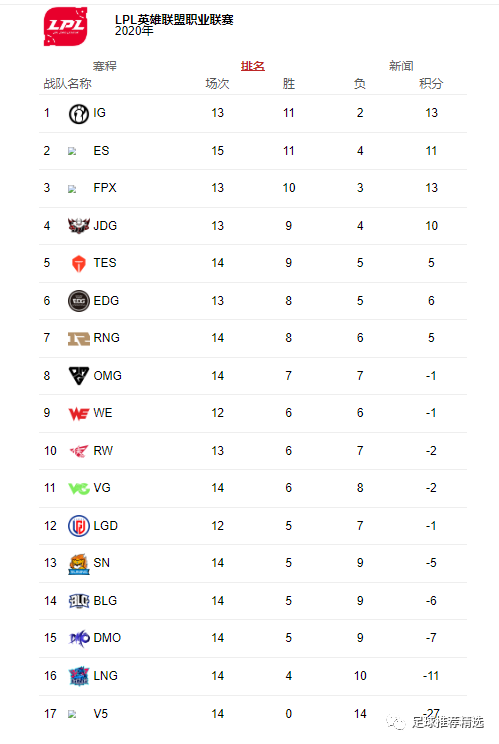Open the 新闻 news tab
Image resolution: width=499 pixels, height=744 pixels.
click(x=401, y=66)
